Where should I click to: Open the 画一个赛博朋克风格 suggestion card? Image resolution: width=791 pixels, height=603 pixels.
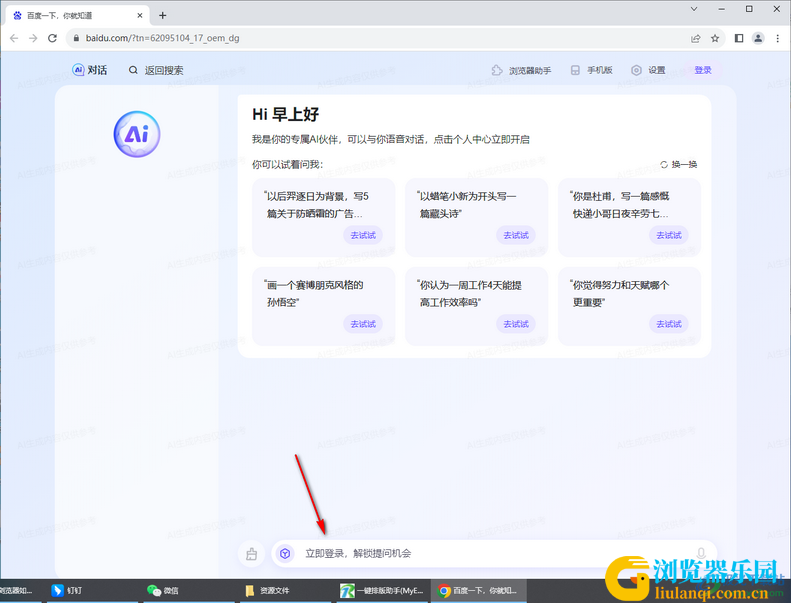pos(323,306)
